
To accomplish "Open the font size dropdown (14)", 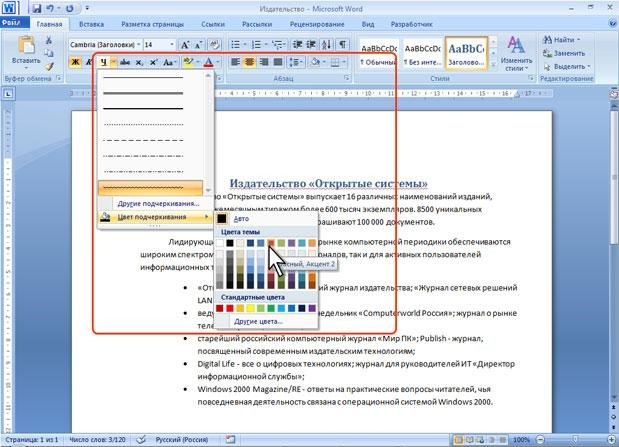I will pyautogui.click(x=172, y=45).
